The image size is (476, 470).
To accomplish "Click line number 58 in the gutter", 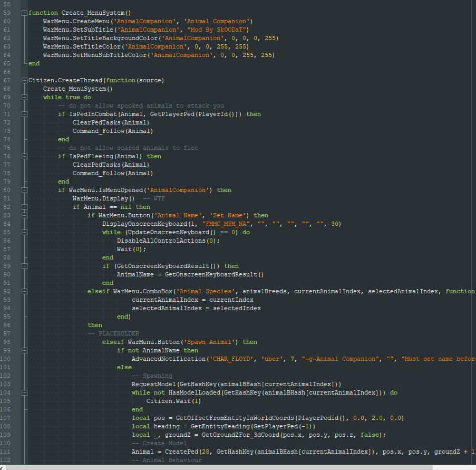I will (x=7, y=5).
